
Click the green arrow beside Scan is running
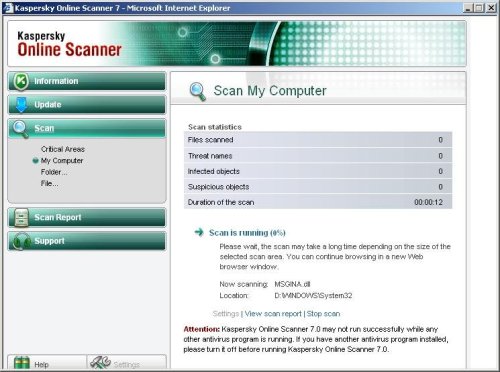(199, 232)
